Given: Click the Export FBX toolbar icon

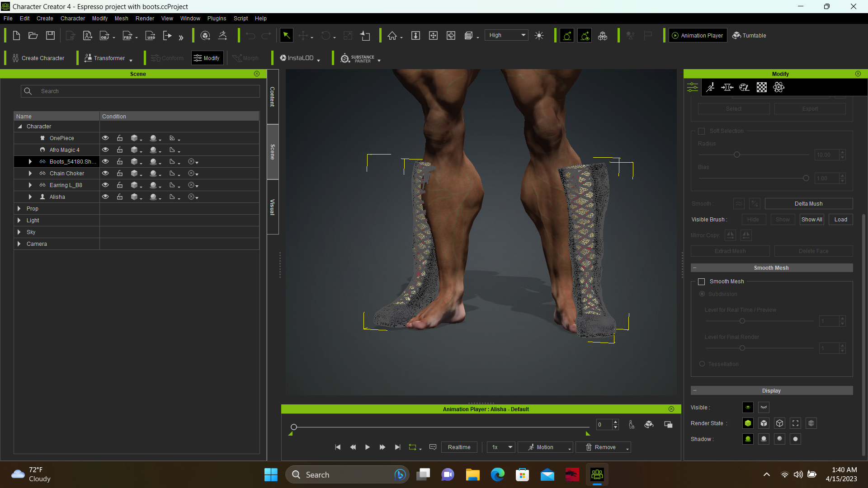Looking at the screenshot, I should tap(127, 36).
